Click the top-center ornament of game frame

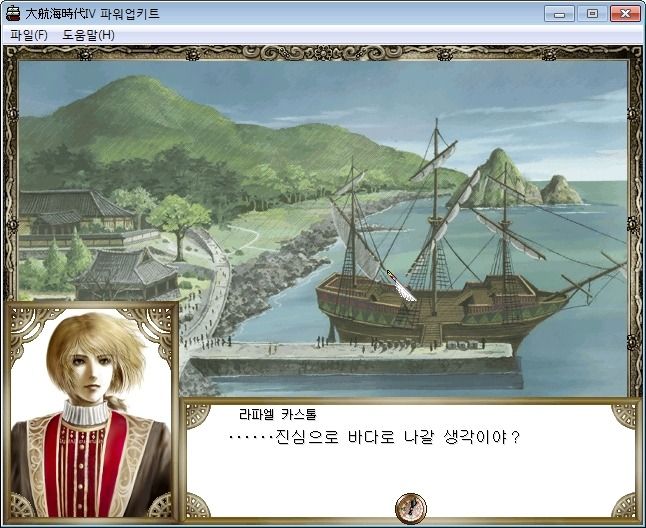323,53
